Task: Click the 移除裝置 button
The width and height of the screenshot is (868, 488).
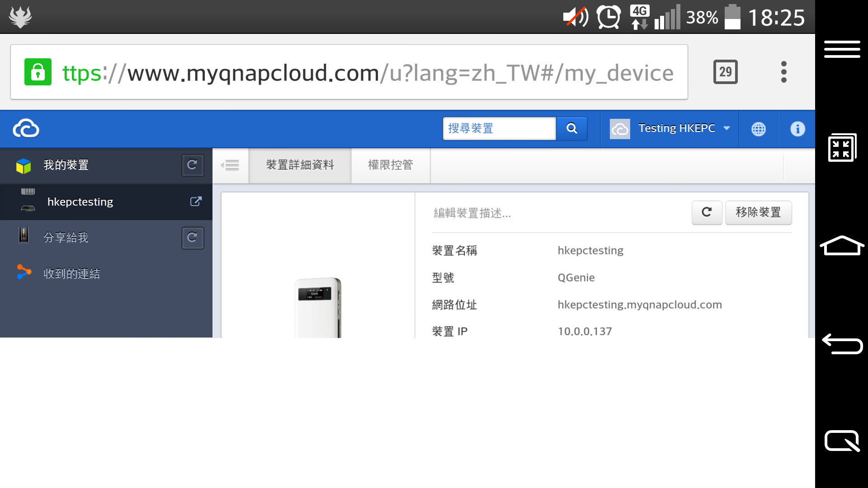Action: pyautogui.click(x=758, y=212)
